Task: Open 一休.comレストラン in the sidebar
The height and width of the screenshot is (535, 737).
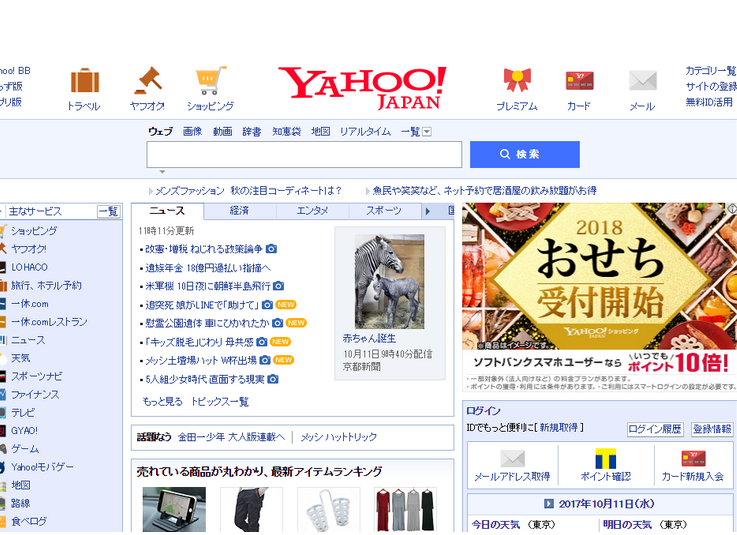Action: [49, 322]
